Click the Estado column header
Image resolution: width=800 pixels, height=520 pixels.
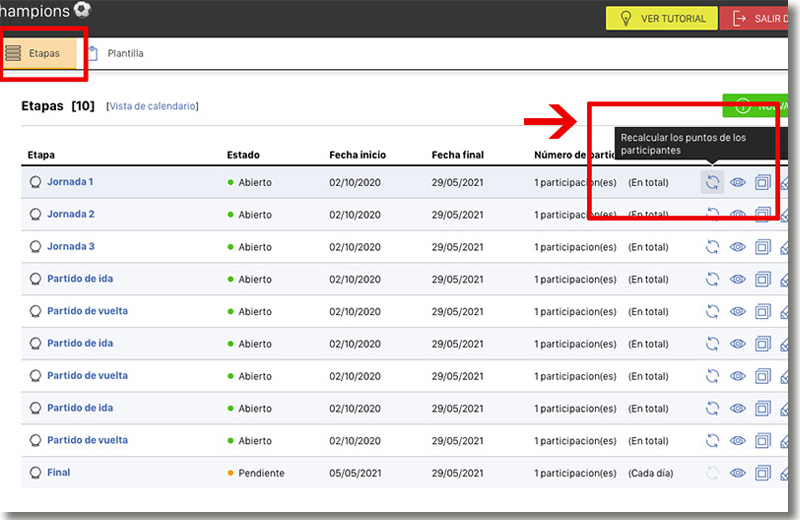point(243,155)
